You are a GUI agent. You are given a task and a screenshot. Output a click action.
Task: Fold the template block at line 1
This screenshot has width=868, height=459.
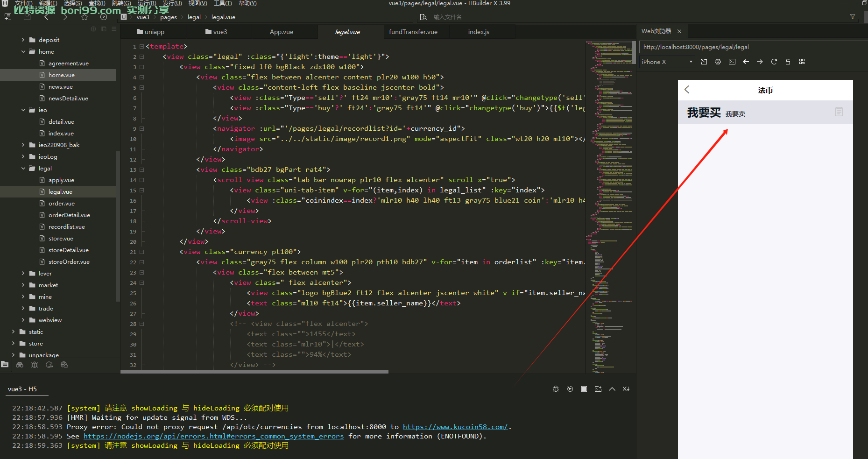pyautogui.click(x=141, y=47)
